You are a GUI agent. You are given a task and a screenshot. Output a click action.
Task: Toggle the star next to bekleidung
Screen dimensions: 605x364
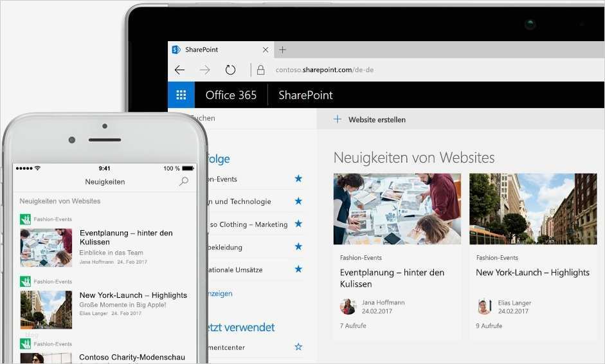pyautogui.click(x=298, y=246)
